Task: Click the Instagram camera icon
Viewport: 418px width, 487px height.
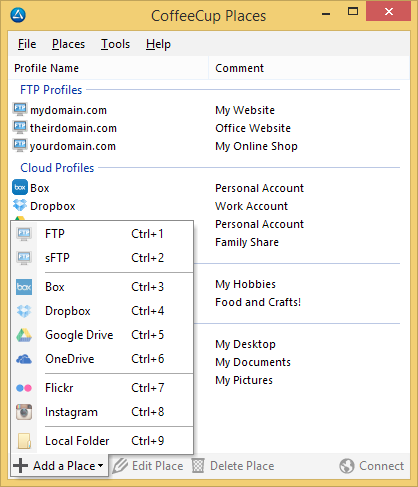Action: tap(24, 412)
